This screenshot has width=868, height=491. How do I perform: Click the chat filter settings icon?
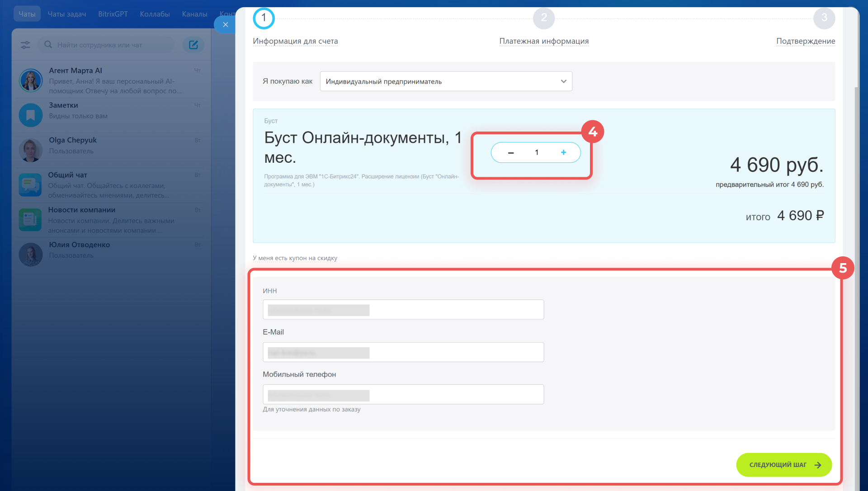[x=25, y=45]
